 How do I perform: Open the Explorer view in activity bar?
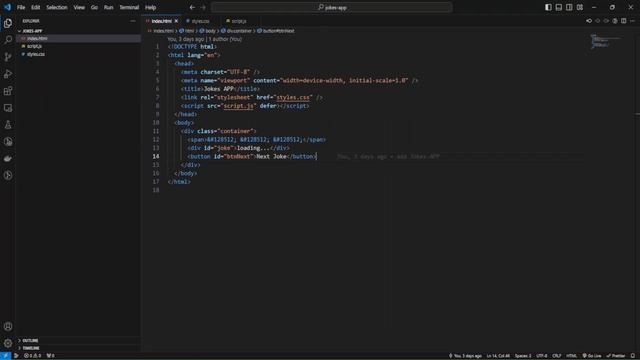coord(8,23)
